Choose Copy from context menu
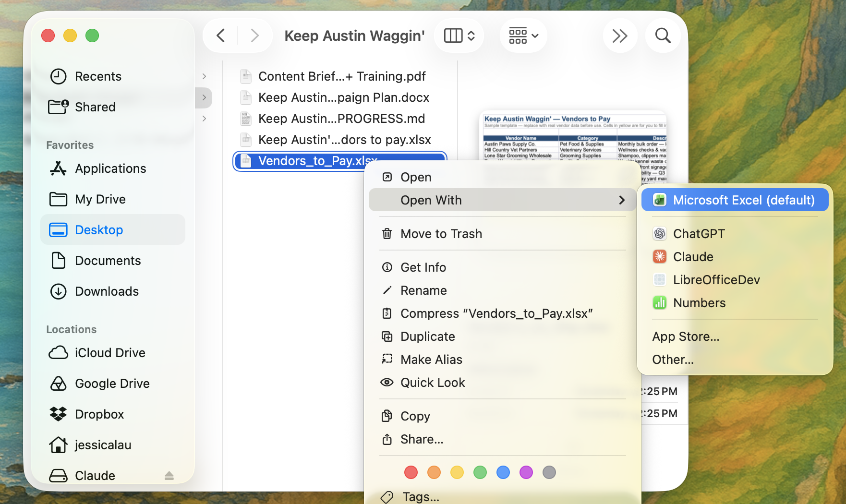Viewport: 846px width, 504px height. pos(502,416)
